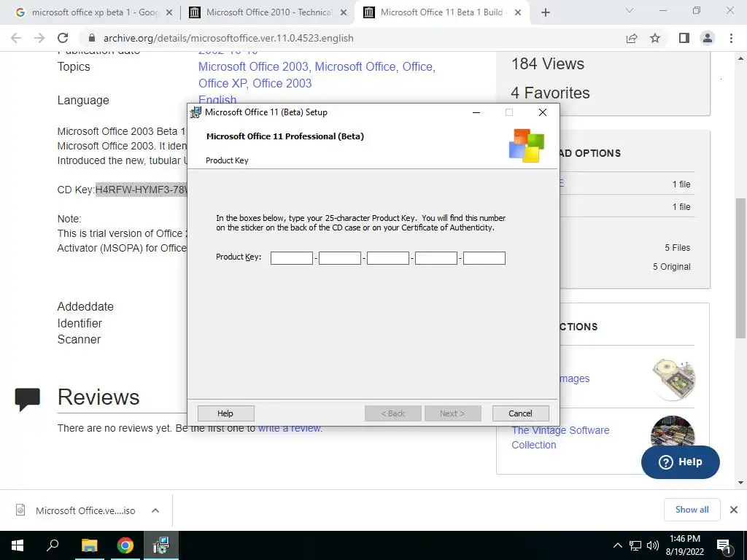Click the Reviews speech bubble icon

27,399
